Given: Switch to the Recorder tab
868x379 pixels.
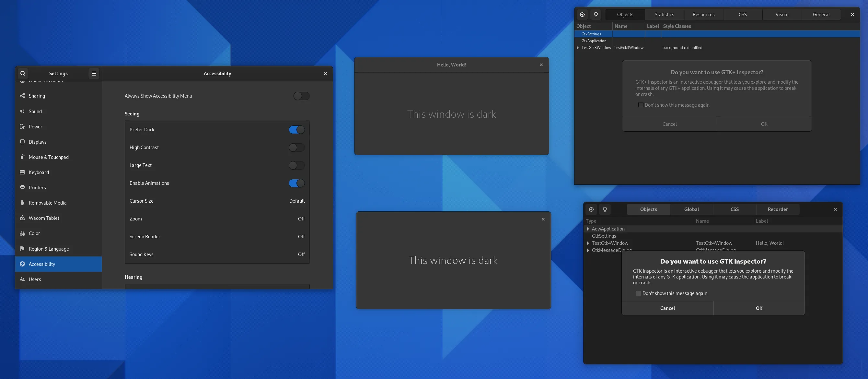Looking at the screenshot, I should [777, 209].
